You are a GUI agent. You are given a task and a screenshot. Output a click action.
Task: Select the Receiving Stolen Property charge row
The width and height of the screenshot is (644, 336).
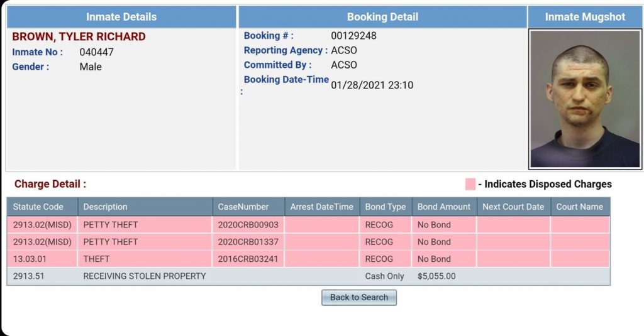(308, 276)
